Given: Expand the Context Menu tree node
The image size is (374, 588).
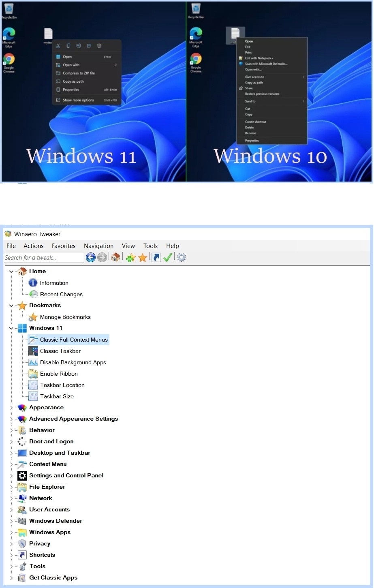Looking at the screenshot, I should coord(11,464).
